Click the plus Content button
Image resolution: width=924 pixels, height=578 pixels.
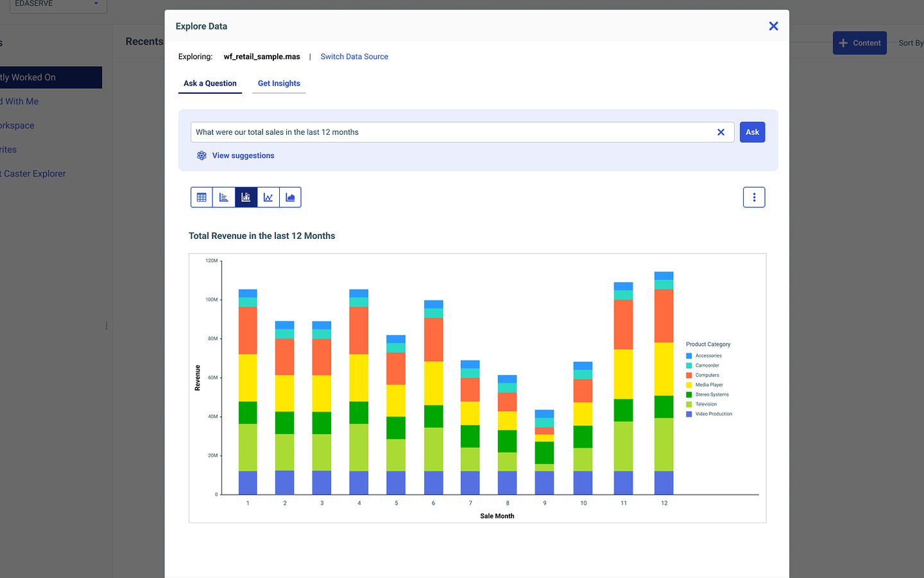(x=860, y=43)
